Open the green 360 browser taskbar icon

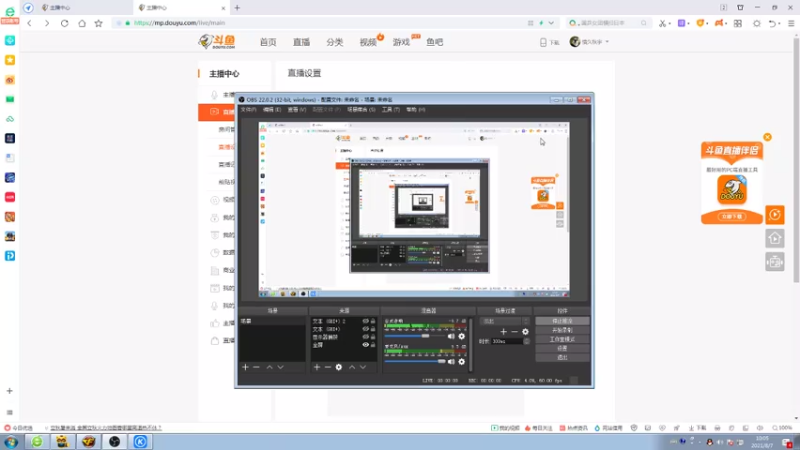(37, 442)
